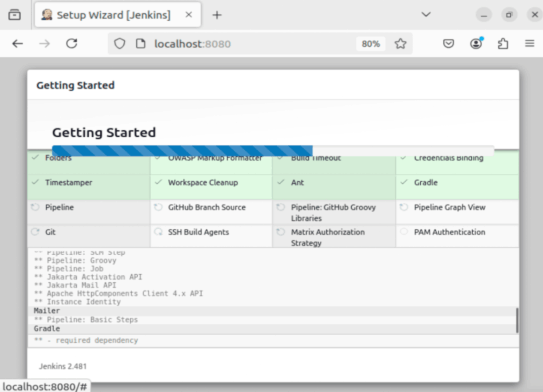Go back to the previous page

18,43
